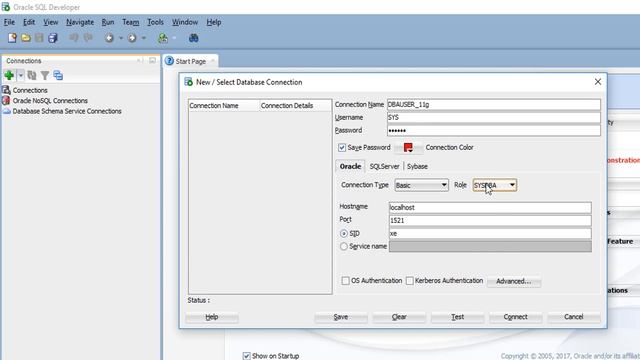Open the red Connection Color swatch

click(x=408, y=147)
